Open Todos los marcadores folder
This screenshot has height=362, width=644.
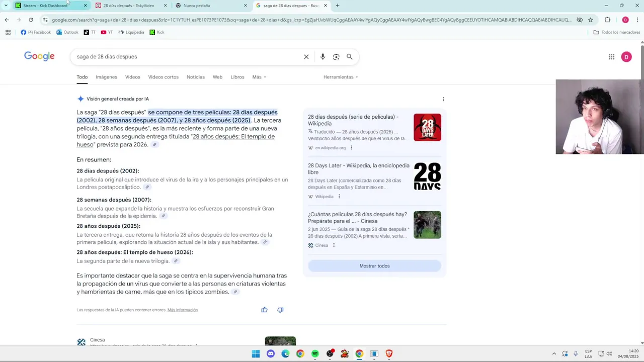(617, 32)
